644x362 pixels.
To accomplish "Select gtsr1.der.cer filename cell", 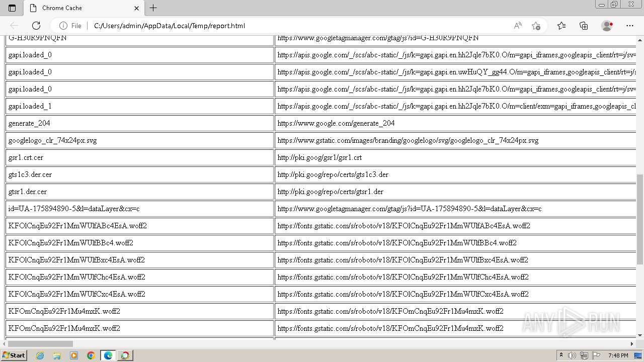I will click(139, 192).
